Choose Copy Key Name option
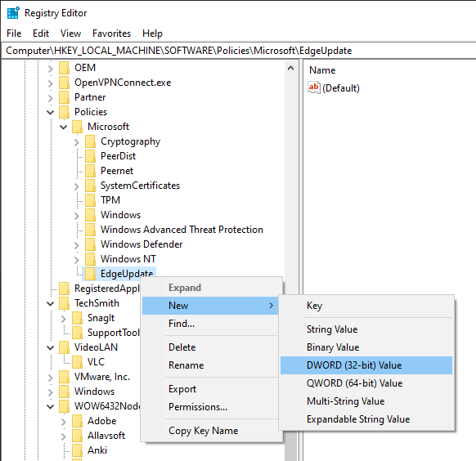The image size is (476, 461). [203, 431]
